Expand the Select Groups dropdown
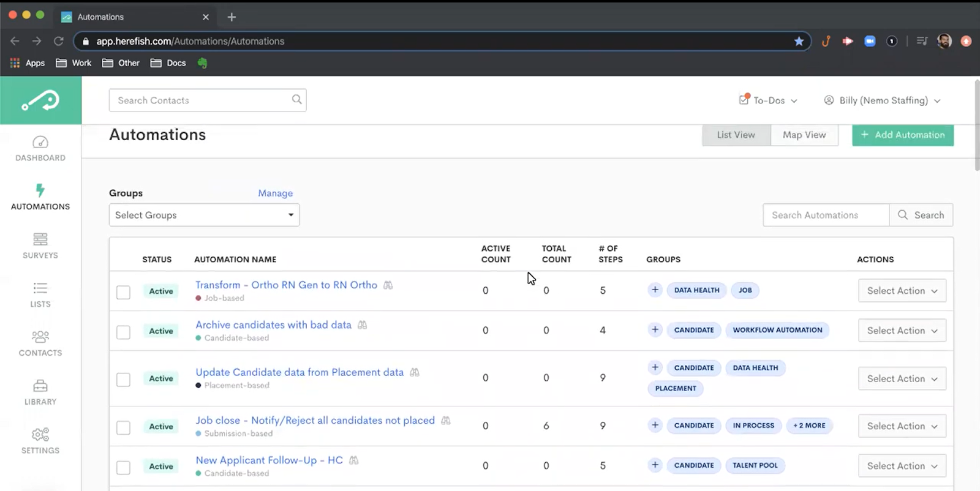The height and width of the screenshot is (491, 980). coord(204,215)
